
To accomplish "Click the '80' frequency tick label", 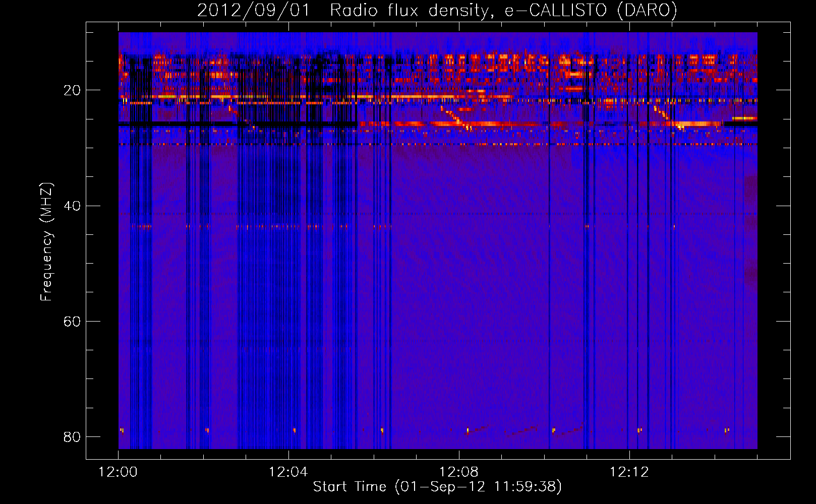I will click(x=72, y=436).
